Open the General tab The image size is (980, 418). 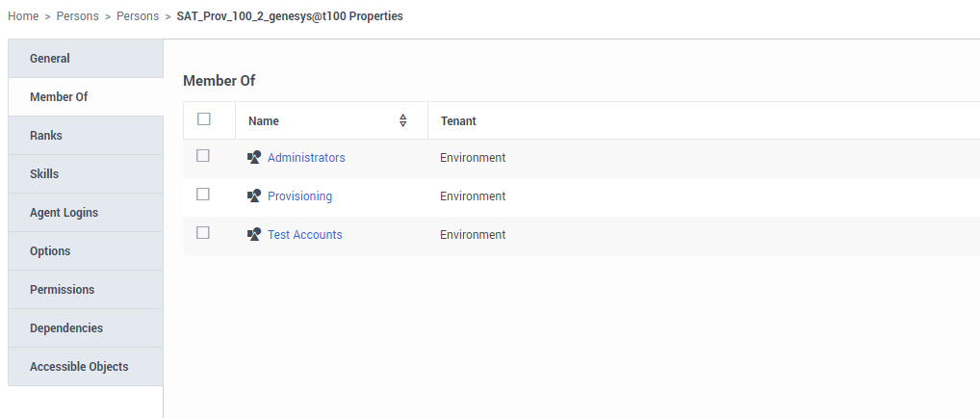click(x=86, y=58)
